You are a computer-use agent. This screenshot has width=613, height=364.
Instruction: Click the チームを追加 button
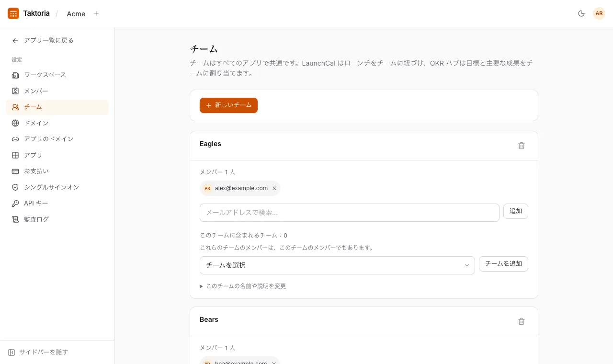pos(503,264)
